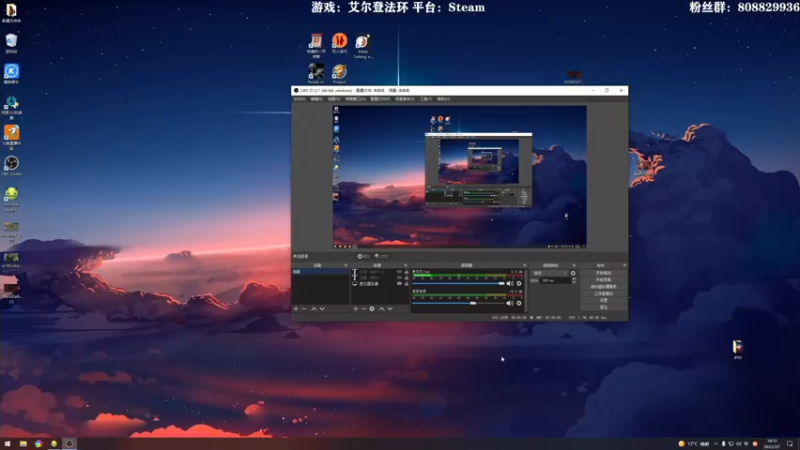
Task: Open the File menu in OBS
Action: (x=299, y=99)
